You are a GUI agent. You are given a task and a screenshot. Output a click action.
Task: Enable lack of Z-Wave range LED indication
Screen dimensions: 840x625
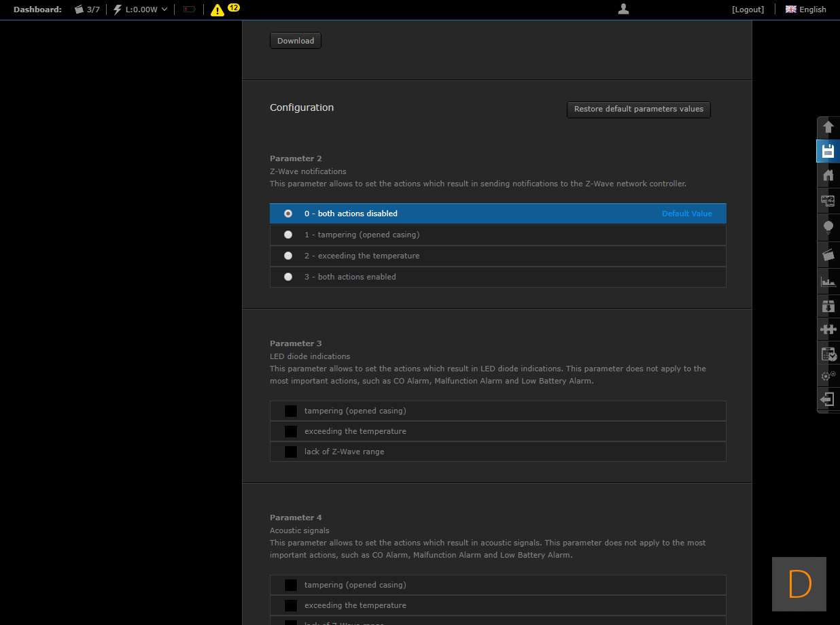291,452
